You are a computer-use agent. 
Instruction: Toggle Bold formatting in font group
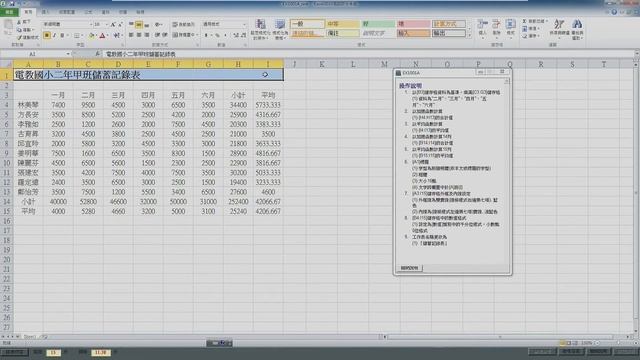(47, 36)
